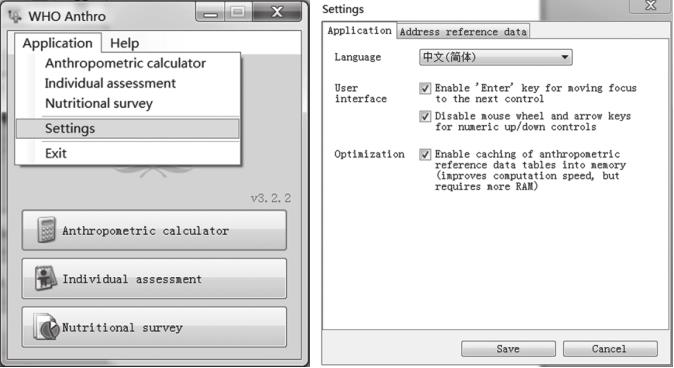674x368 pixels.
Task: Minimize the WHO Anthro window
Action: 210,12
